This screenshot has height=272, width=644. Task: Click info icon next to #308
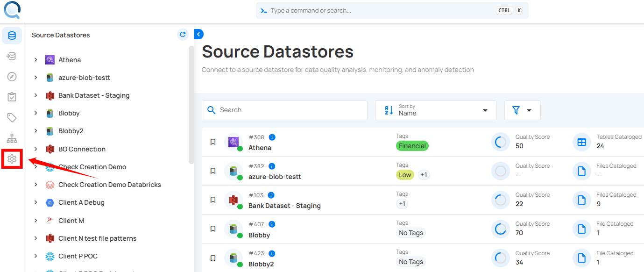pyautogui.click(x=272, y=137)
